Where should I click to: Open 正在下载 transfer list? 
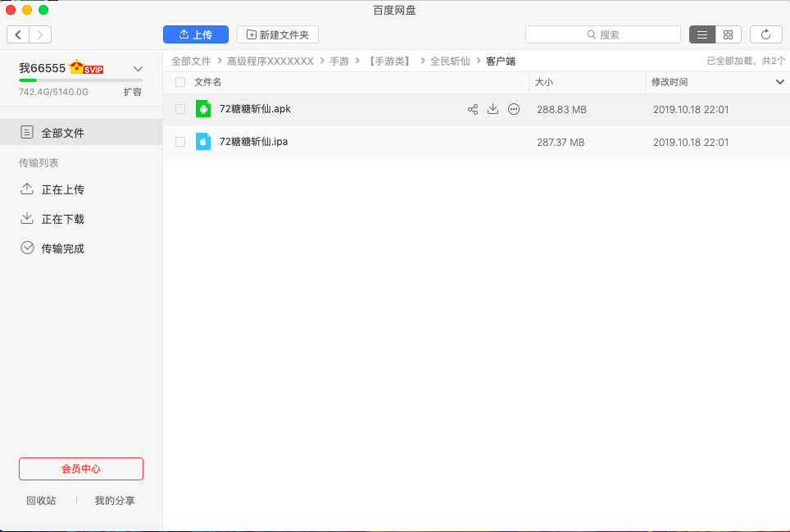pos(62,219)
